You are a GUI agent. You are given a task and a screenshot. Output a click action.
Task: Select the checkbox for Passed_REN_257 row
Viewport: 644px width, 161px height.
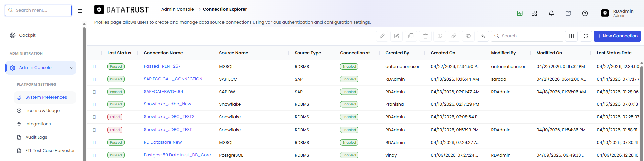(94, 67)
